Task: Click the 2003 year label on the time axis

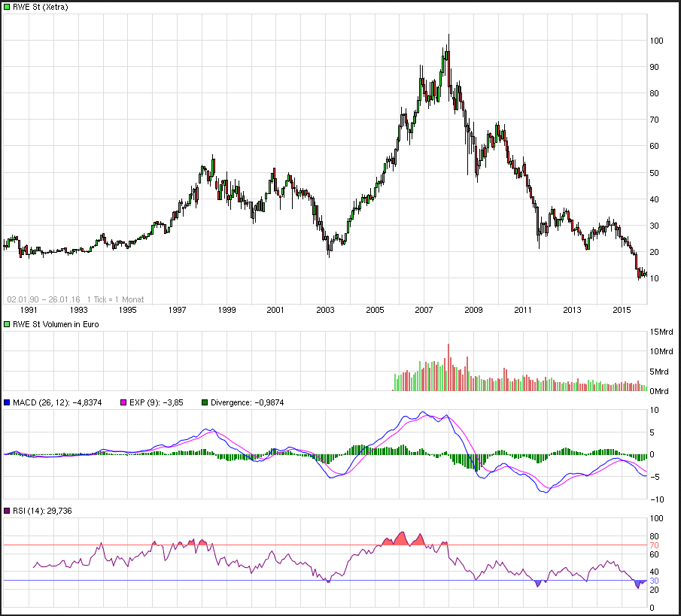Action: click(x=325, y=310)
